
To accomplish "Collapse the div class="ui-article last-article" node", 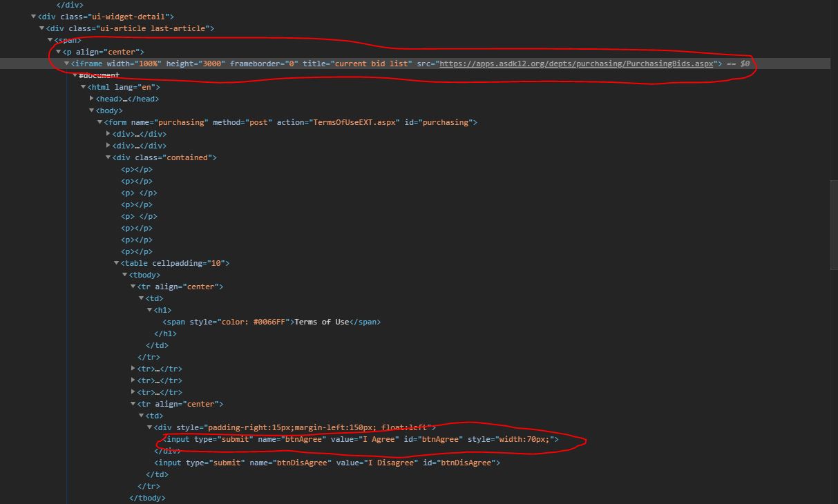I will coord(42,28).
